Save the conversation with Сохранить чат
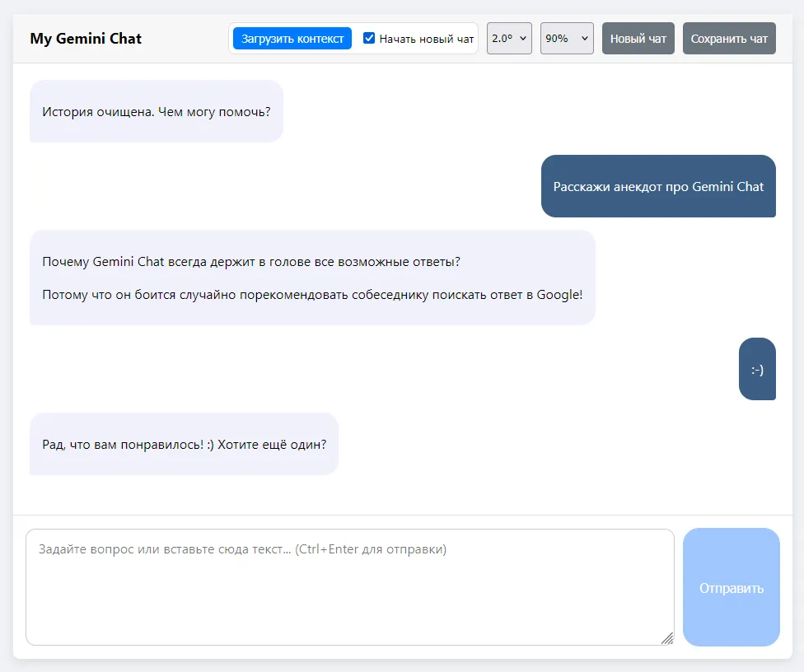 (729, 39)
